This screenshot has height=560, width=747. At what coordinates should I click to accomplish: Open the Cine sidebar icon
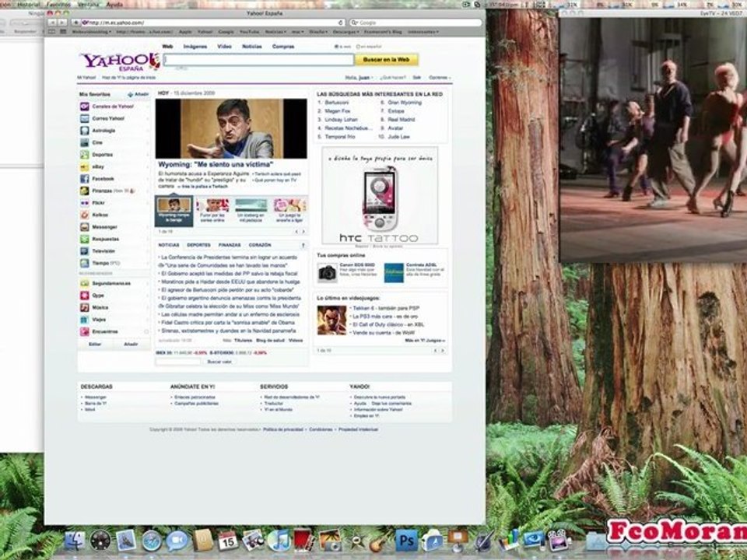84,142
